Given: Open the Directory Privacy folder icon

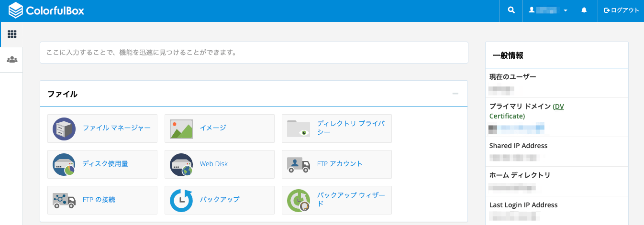Looking at the screenshot, I should click(x=299, y=129).
